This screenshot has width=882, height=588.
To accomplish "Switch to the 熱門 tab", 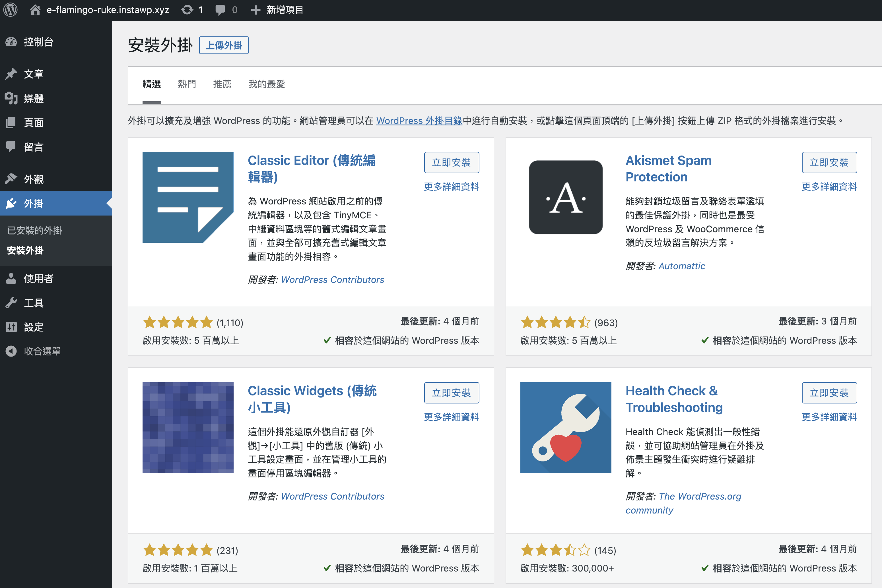I will (x=186, y=84).
